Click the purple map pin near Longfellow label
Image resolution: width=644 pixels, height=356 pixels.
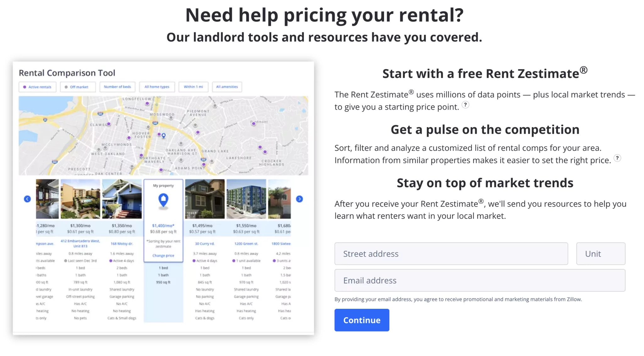147,103
